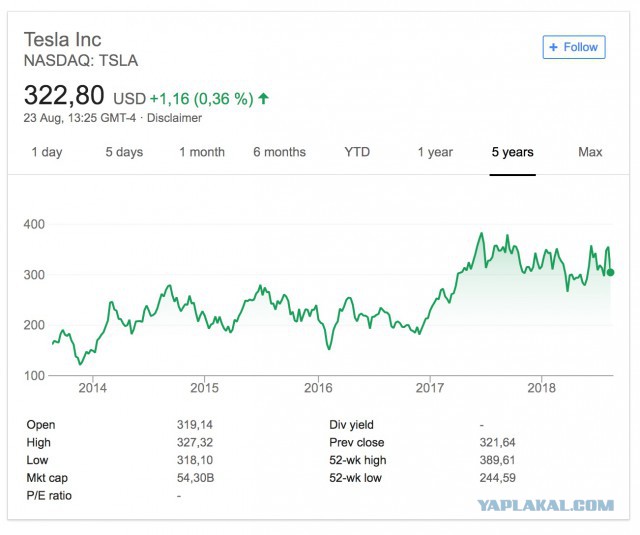Switch to the 6 months tab
The image size is (640, 535).
pyautogui.click(x=279, y=152)
